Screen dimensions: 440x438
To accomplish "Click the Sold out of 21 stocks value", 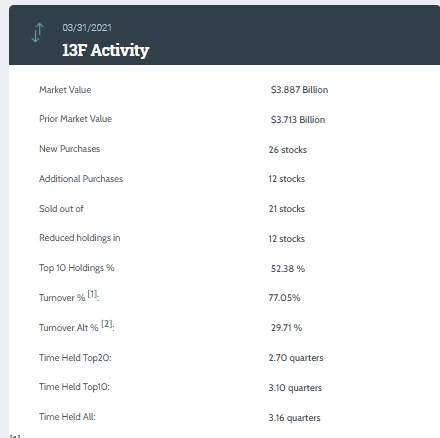I will [x=287, y=209].
